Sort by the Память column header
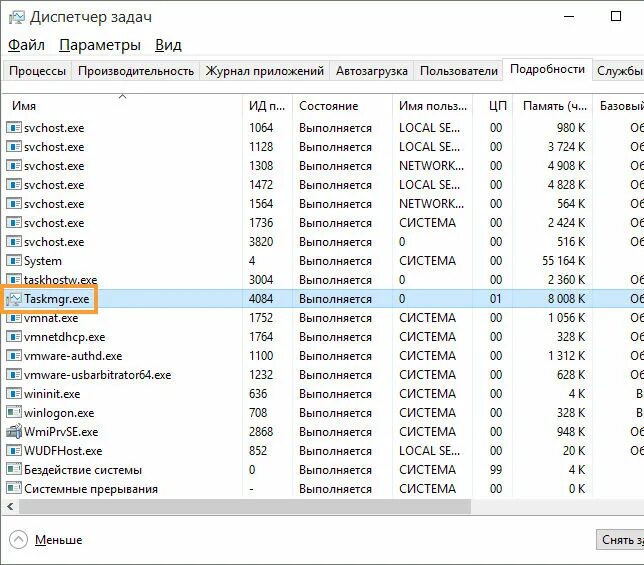The image size is (644, 565). click(553, 106)
